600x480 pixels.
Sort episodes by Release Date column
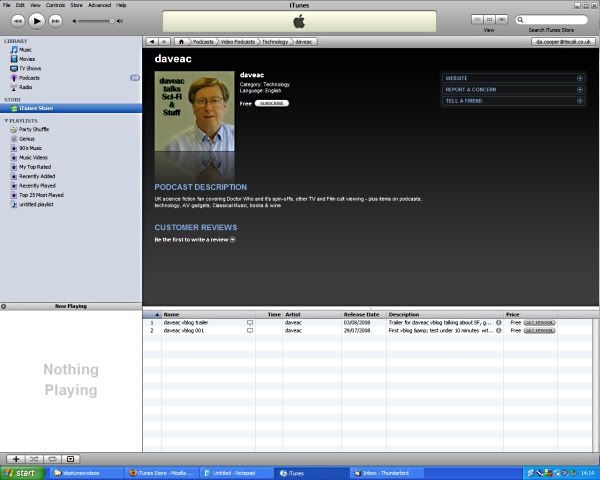pyautogui.click(x=364, y=315)
